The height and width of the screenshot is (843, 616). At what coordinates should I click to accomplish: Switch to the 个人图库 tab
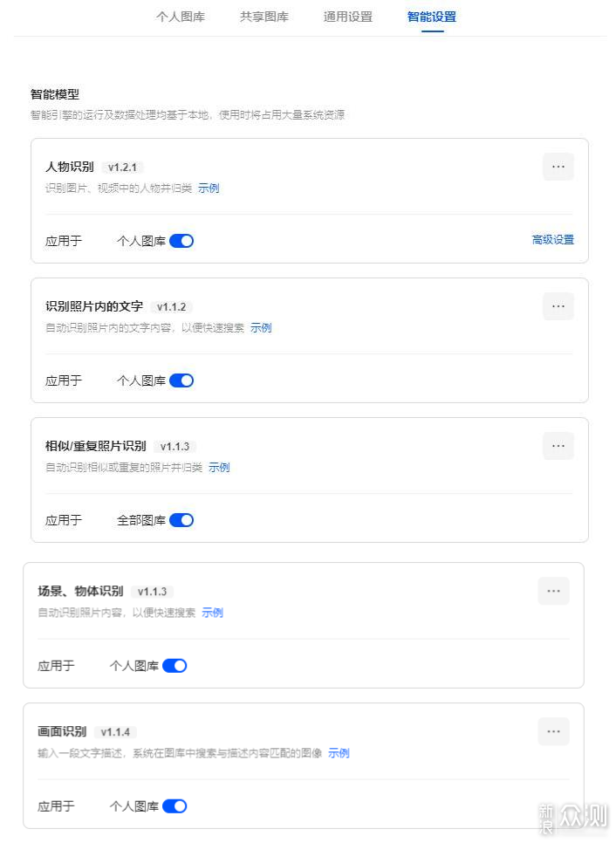(181, 17)
